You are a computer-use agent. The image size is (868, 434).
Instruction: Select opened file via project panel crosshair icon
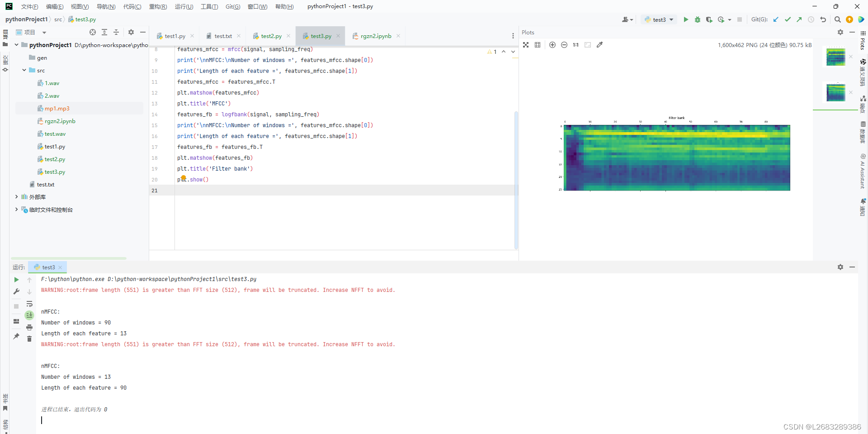(x=93, y=32)
